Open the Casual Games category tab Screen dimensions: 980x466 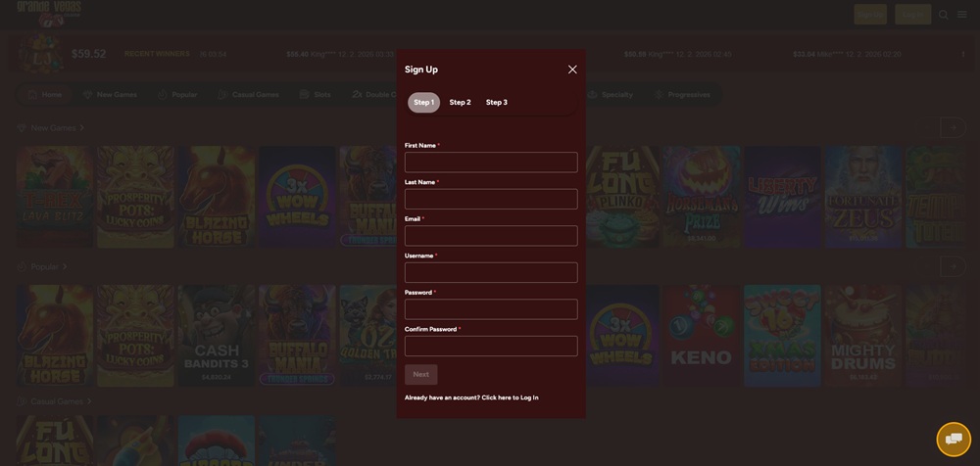tap(248, 95)
